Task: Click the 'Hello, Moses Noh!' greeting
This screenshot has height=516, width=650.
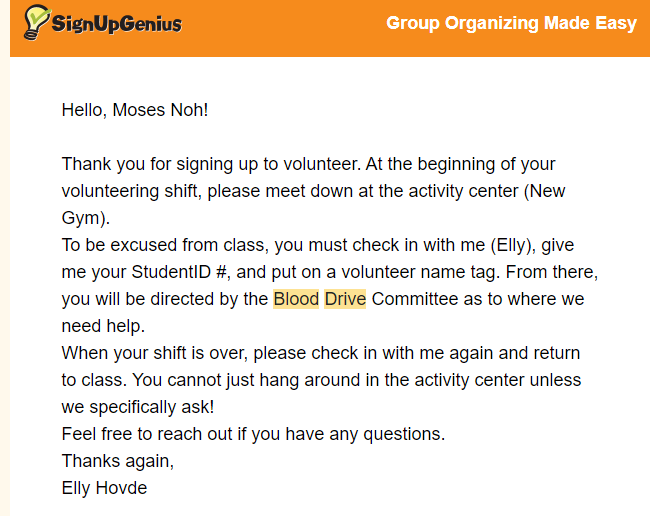Action: click(x=135, y=110)
